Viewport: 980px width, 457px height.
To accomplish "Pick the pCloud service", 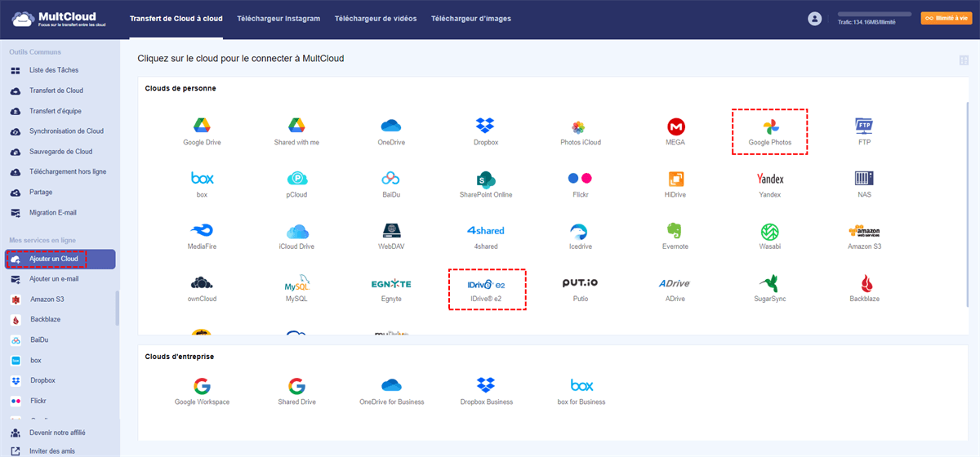I will coord(296,184).
